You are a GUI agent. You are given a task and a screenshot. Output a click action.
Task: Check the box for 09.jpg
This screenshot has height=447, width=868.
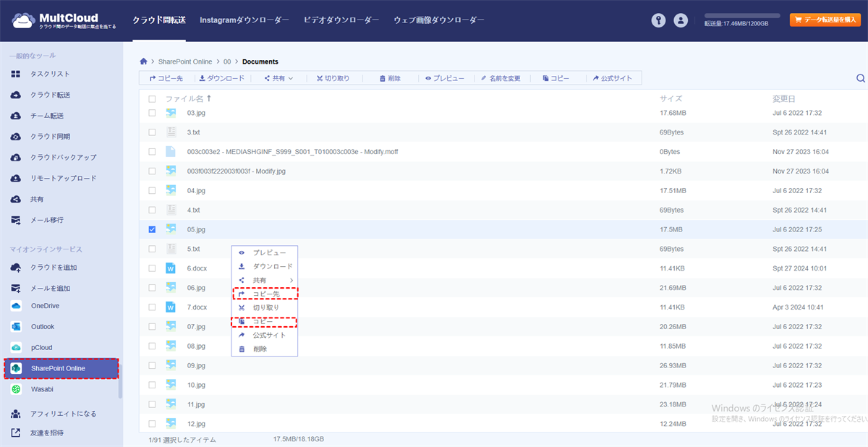point(152,365)
